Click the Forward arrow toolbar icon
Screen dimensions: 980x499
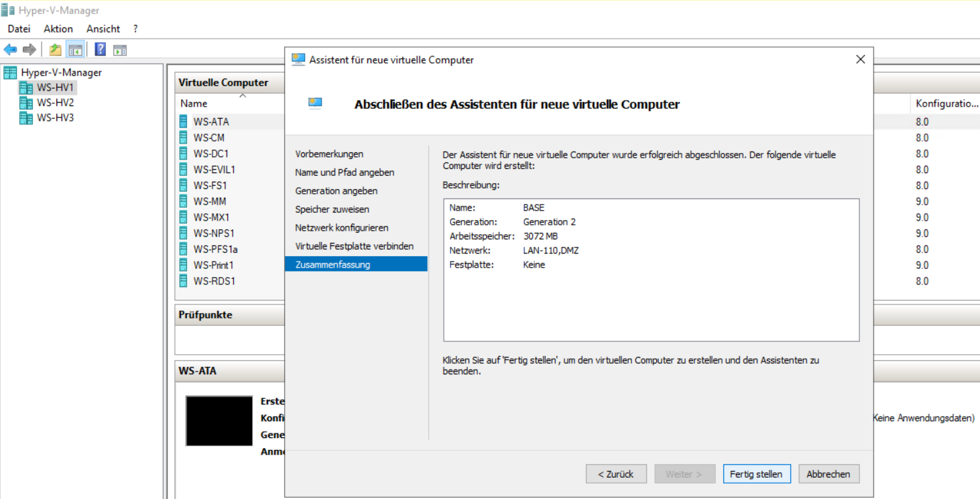[x=29, y=50]
